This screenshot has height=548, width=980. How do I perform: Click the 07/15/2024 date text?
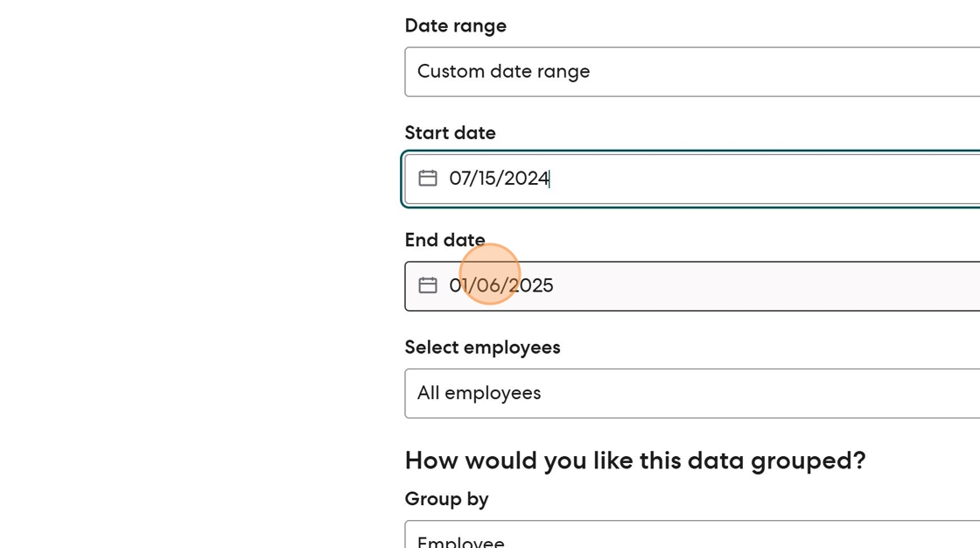(499, 179)
